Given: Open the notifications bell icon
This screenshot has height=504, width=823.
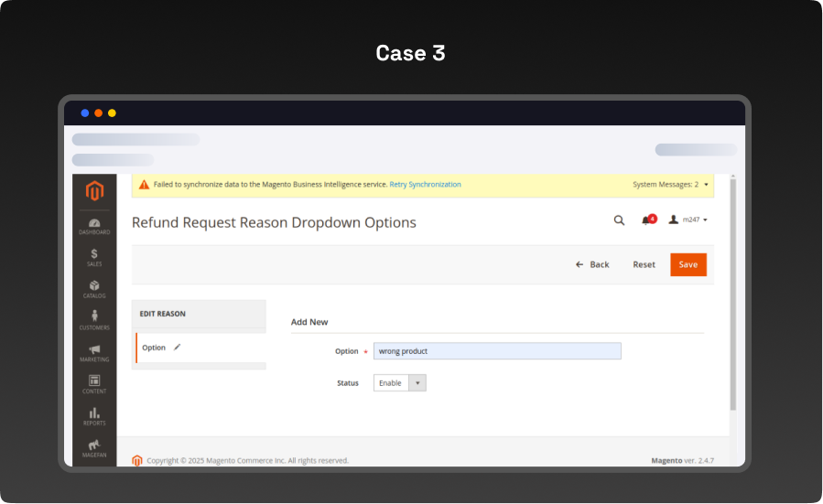Looking at the screenshot, I should [x=647, y=220].
